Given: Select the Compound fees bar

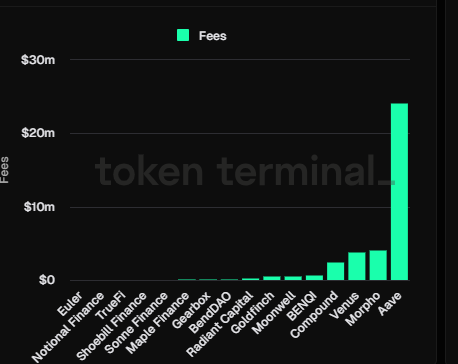Looking at the screenshot, I should pos(335,271).
